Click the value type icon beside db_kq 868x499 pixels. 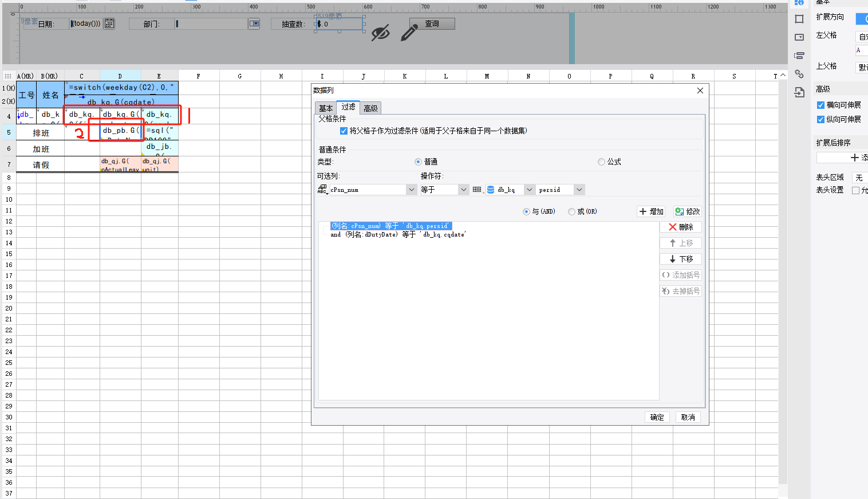477,190
